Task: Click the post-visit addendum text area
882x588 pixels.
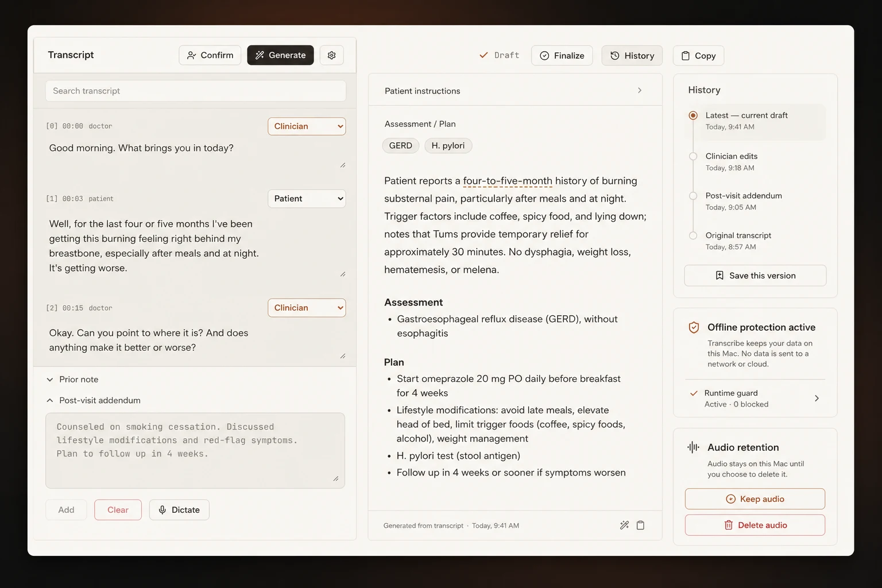Action: [195, 451]
